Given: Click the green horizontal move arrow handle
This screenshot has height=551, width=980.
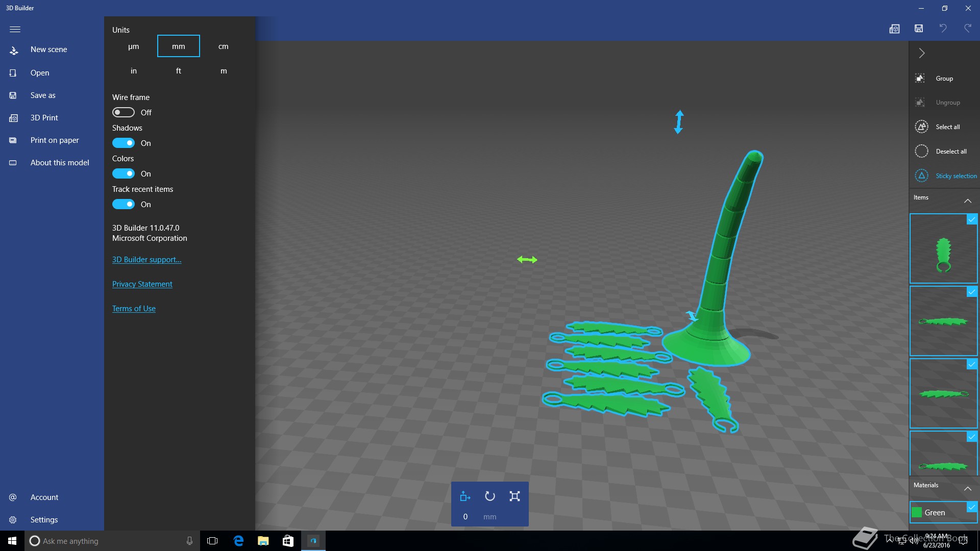Looking at the screenshot, I should tap(527, 260).
